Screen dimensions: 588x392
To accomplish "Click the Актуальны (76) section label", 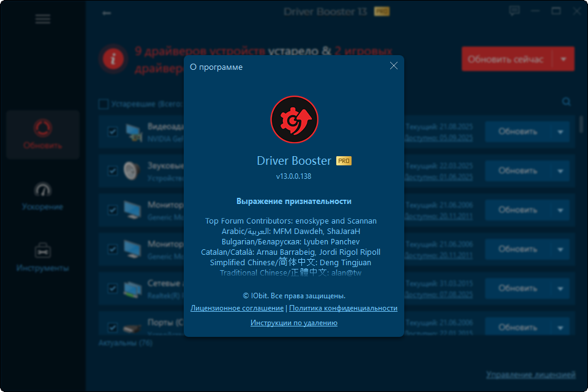I will (x=126, y=343).
